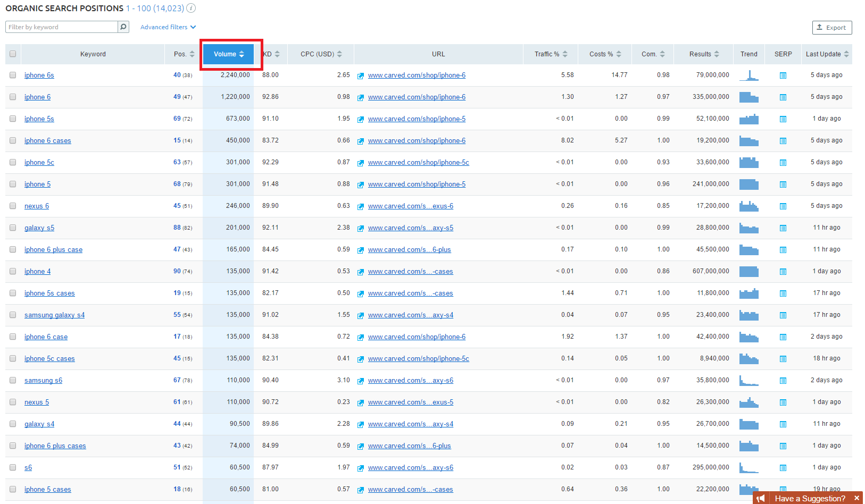Check the box for iphone 6s row
865x504 pixels.
(x=13, y=75)
